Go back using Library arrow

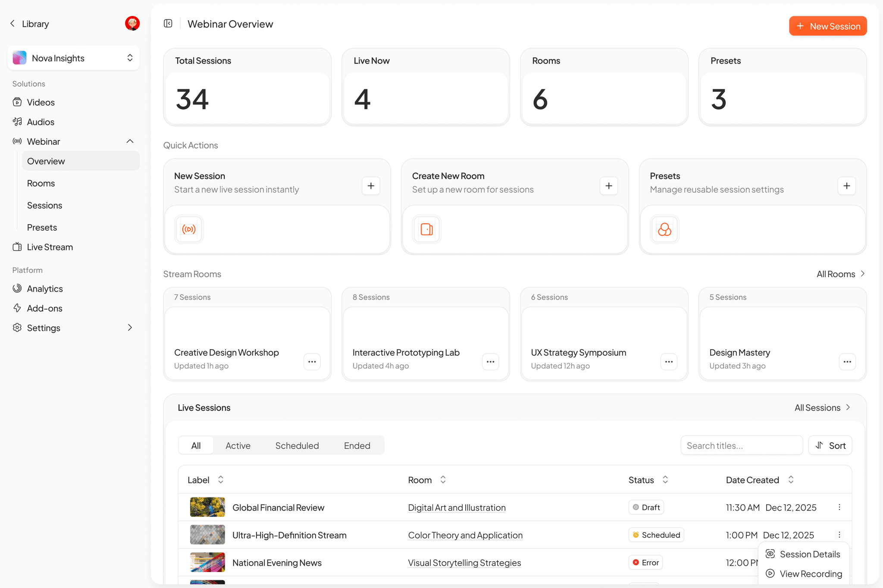[x=13, y=24]
